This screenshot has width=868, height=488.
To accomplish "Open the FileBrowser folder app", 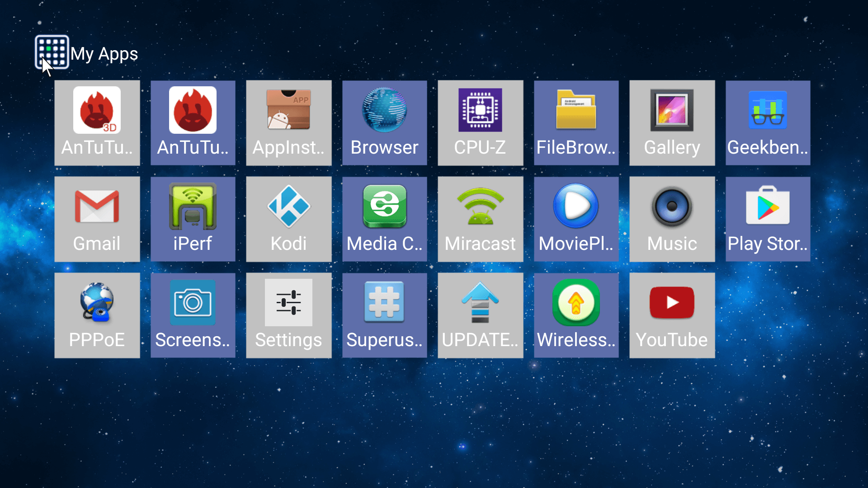I will coord(576,123).
